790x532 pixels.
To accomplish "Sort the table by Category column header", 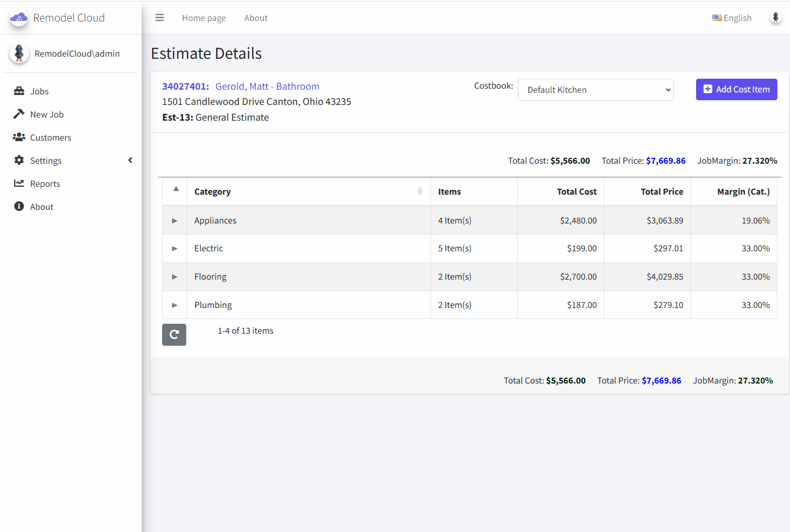I will click(x=212, y=191).
